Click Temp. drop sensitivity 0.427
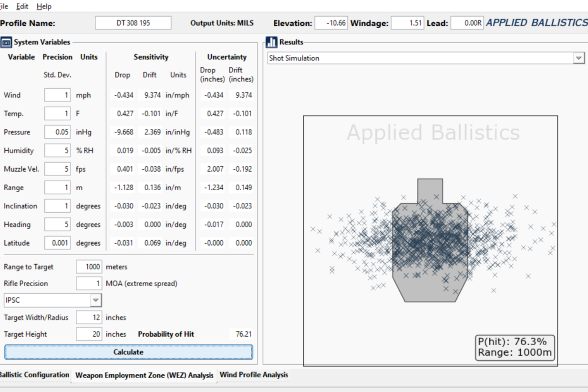Image resolution: width=588 pixels, height=392 pixels. coord(125,113)
